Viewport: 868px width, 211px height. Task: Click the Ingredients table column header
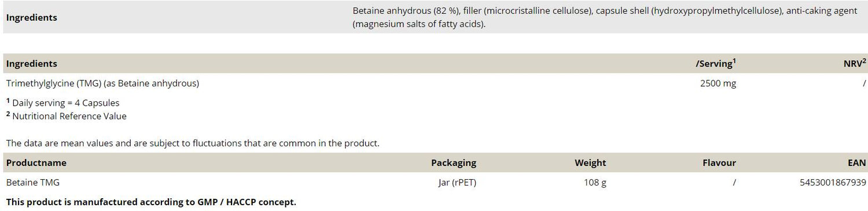click(x=32, y=64)
